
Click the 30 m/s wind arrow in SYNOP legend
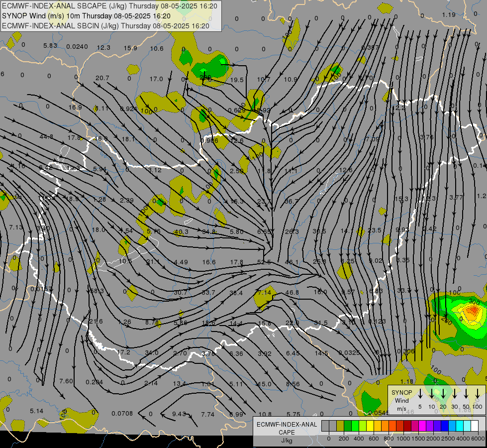(455, 394)
